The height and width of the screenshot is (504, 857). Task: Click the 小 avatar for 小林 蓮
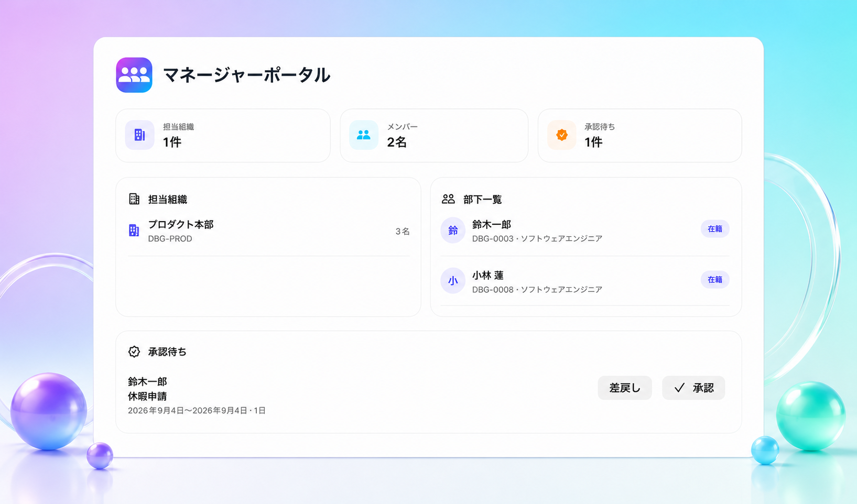point(453,281)
